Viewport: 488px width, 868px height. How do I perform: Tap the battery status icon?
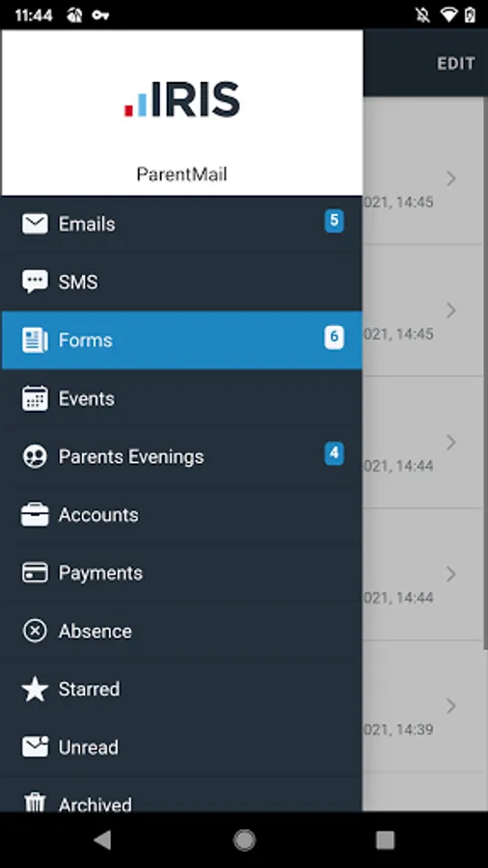pyautogui.click(x=470, y=14)
